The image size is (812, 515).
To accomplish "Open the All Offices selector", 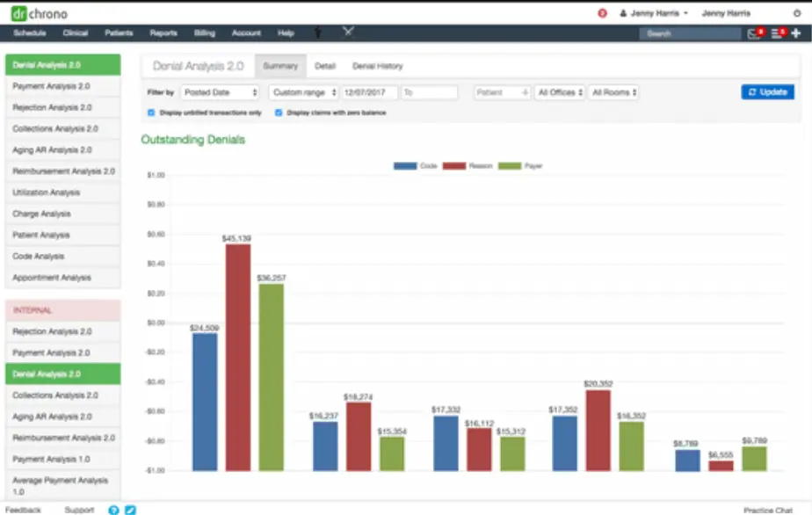I will tap(560, 92).
